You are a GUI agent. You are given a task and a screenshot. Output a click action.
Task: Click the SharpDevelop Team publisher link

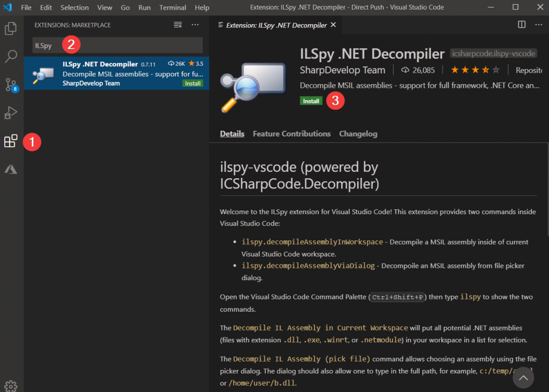[343, 70]
